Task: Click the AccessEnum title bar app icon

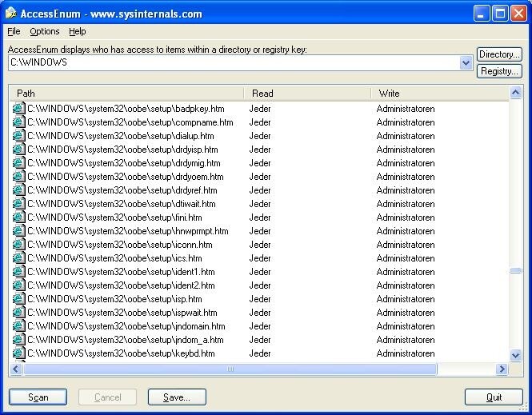Action: coord(11,14)
